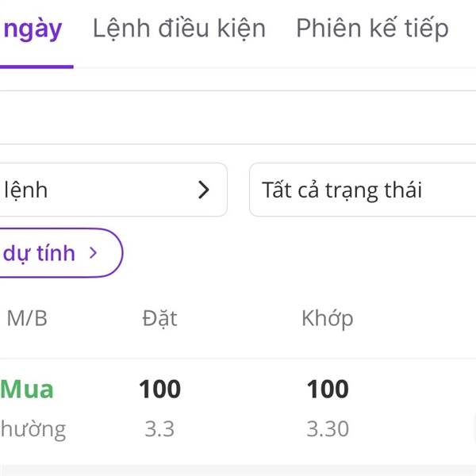Click the hường order type text

33,429
